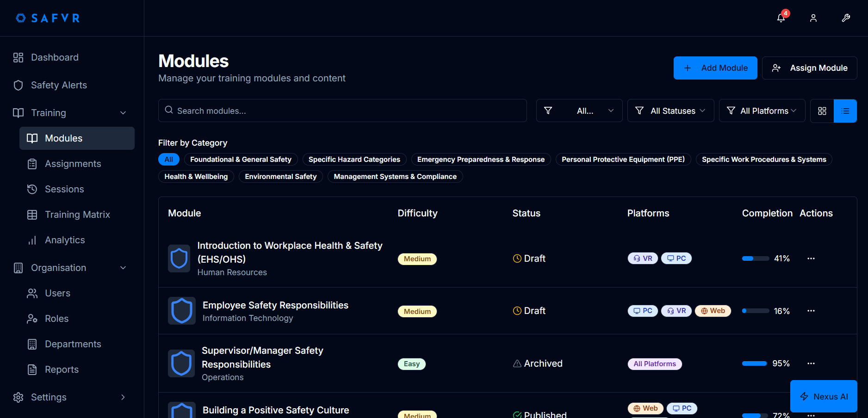Screen dimensions: 868x418
Task: Open Employee Safety Responsibilities module
Action: point(275,305)
